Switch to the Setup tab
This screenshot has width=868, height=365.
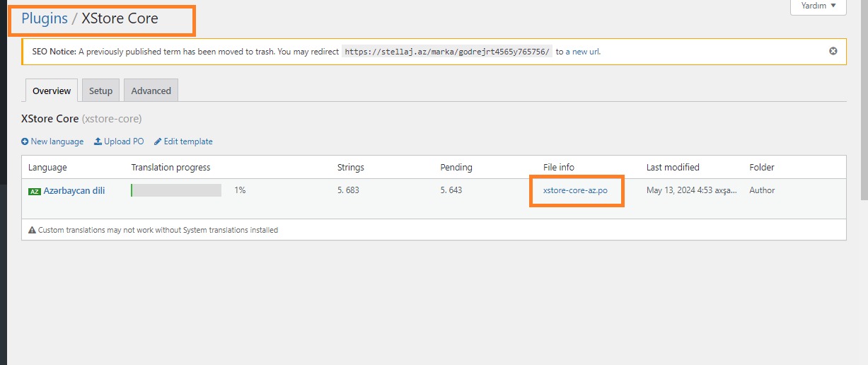100,91
